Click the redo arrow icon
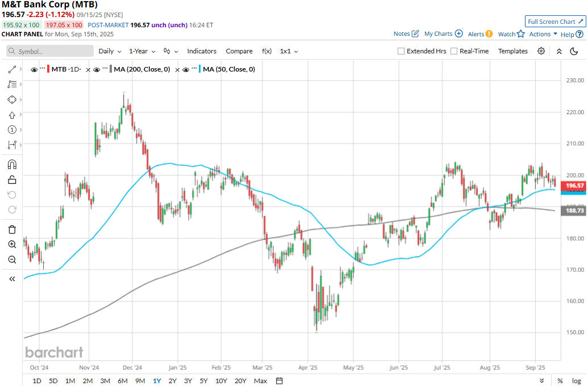This screenshot has width=588, height=386. click(x=12, y=210)
